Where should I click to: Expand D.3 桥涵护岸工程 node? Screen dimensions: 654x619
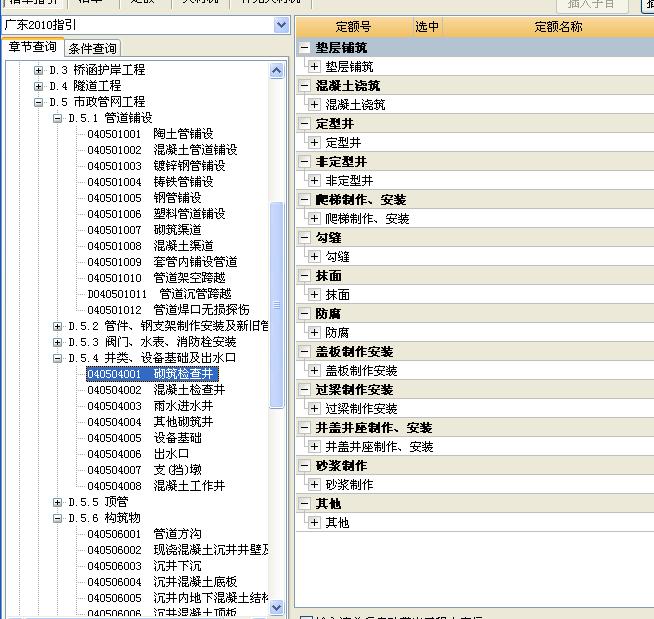tap(38, 70)
